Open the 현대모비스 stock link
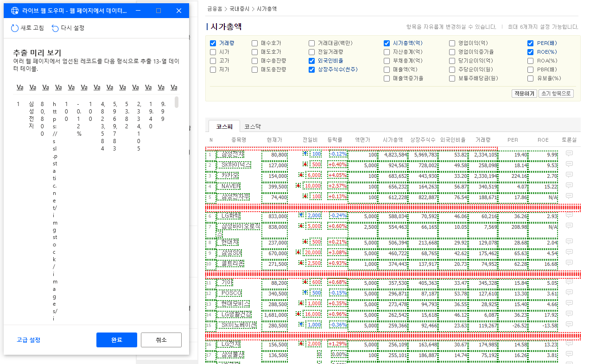596x364 pixels. click(235, 304)
